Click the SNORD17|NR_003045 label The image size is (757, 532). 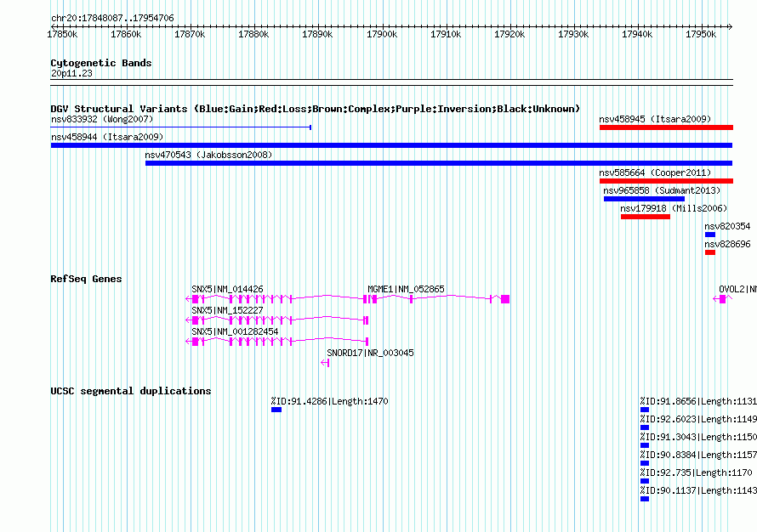370,353
